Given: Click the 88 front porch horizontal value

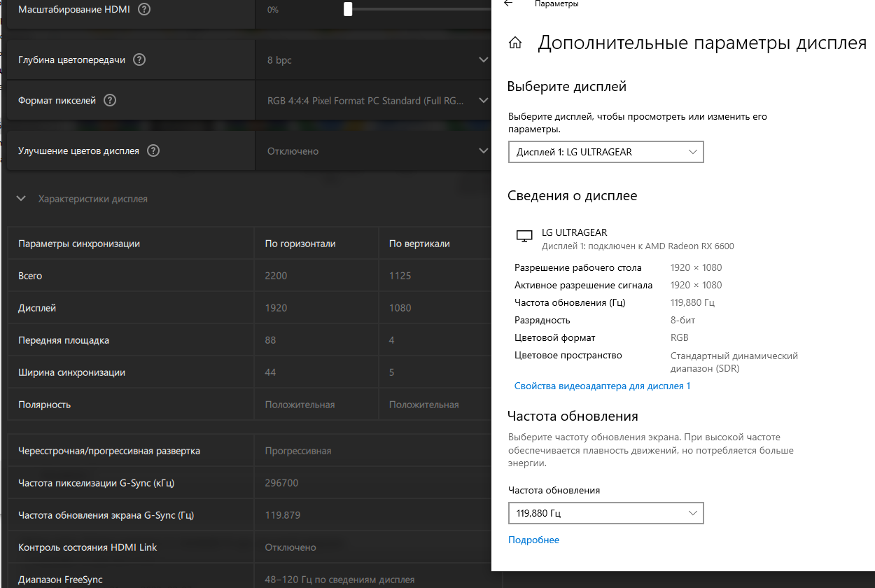Looking at the screenshot, I should click(x=270, y=340).
